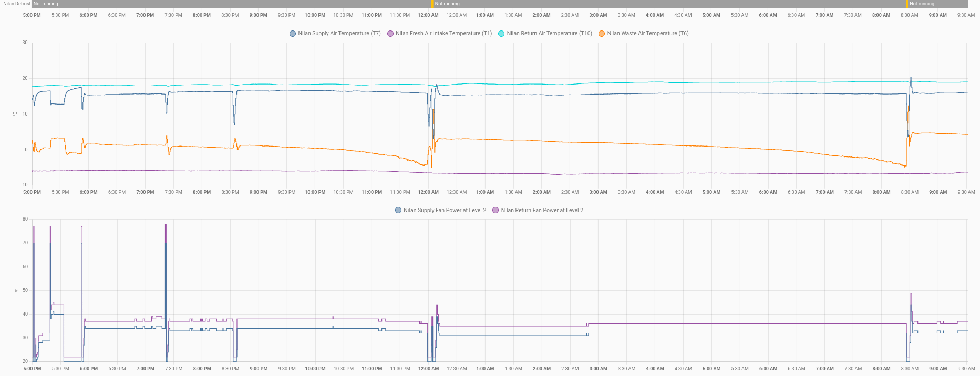Select the 'Not running' segment starting after midnight
Screen dimensions: 980x376
[x=667, y=4]
